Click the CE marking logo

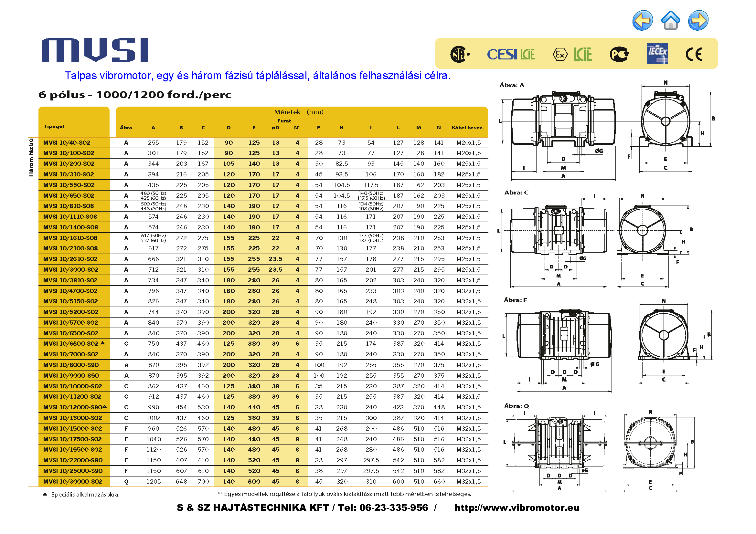click(x=694, y=54)
